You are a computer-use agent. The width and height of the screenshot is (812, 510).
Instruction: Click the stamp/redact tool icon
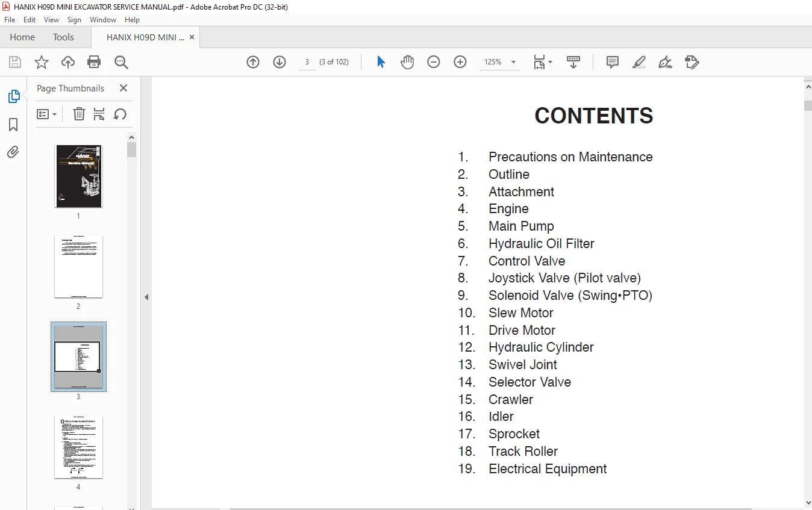point(692,62)
